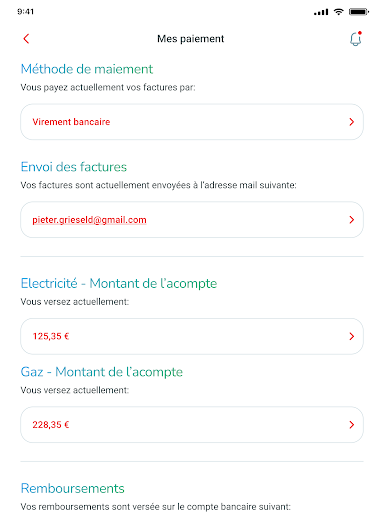
Task: Open notifications via the bell icon
Action: click(355, 39)
